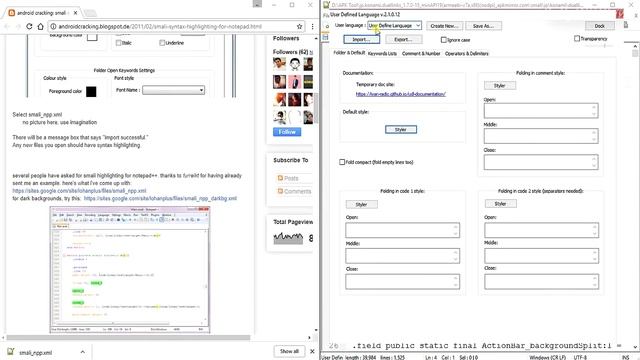The height and width of the screenshot is (360, 640).
Task: Click Close field of Folding in code 2
Action: (x=541, y=282)
